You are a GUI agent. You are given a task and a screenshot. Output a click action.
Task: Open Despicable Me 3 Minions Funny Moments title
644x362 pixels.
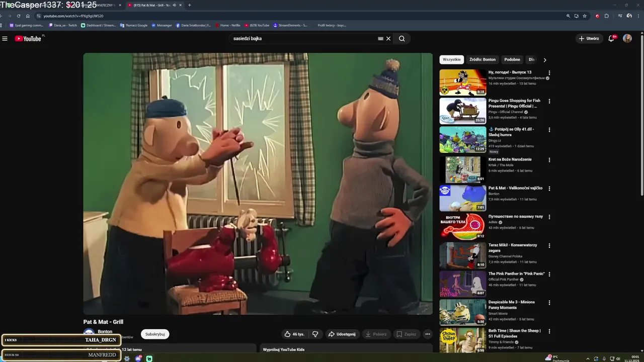pyautogui.click(x=512, y=305)
